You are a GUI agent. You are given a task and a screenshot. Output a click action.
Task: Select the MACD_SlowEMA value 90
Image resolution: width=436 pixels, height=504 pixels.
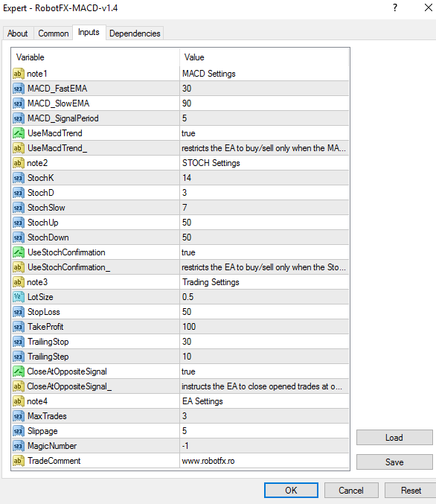point(264,103)
